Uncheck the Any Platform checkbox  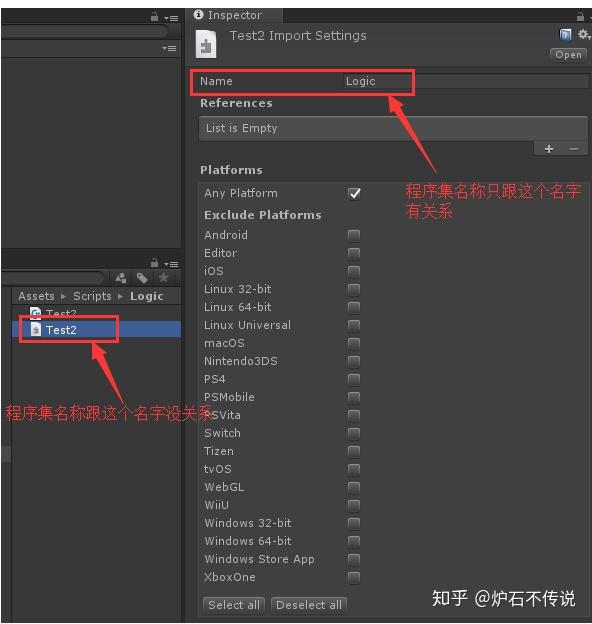[354, 193]
